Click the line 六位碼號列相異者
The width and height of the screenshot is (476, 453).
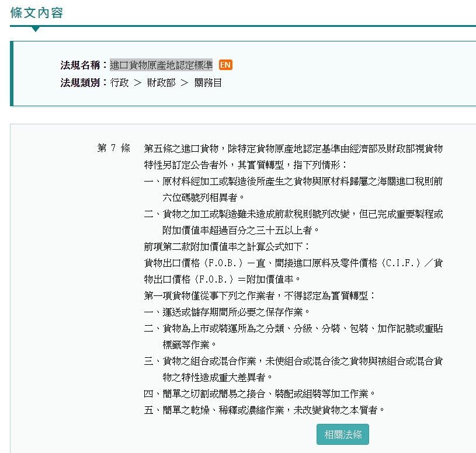[203, 197]
